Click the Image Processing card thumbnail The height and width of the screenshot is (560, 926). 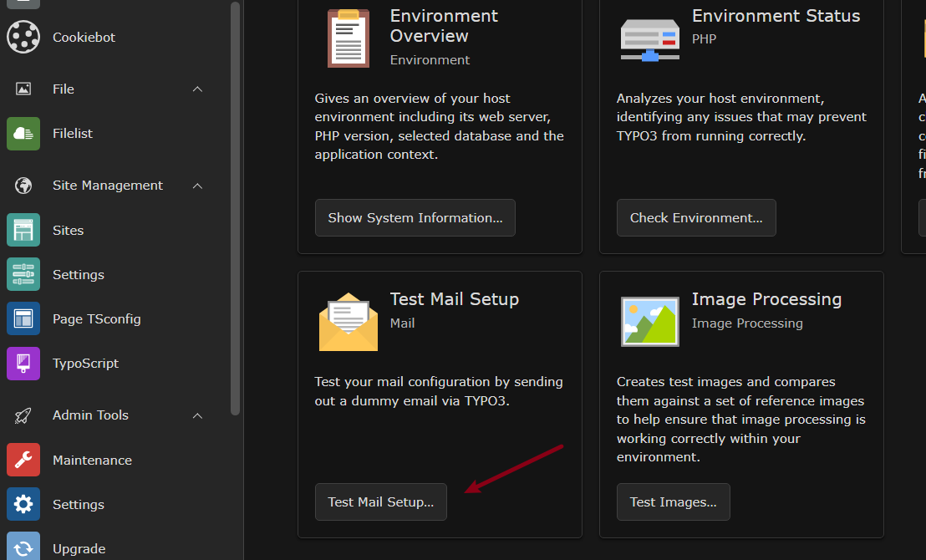[649, 321]
